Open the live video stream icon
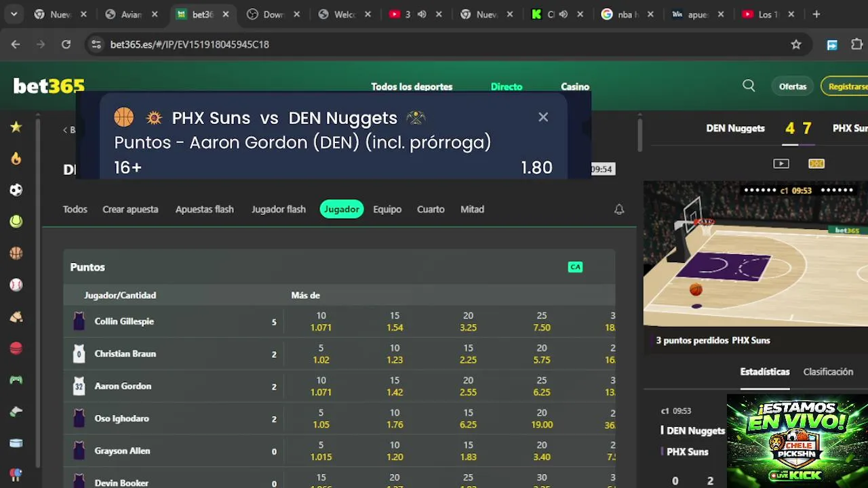 point(781,163)
